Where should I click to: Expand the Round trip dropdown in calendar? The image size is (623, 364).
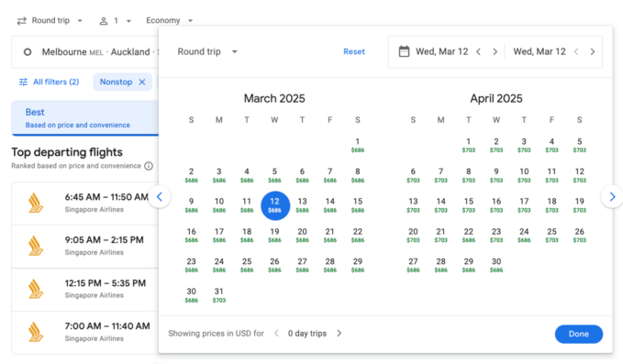207,51
